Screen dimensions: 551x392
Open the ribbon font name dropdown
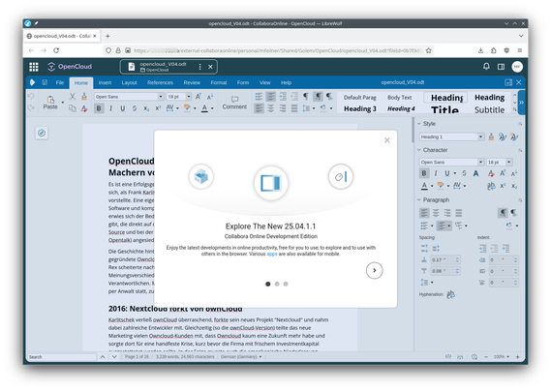click(x=161, y=96)
